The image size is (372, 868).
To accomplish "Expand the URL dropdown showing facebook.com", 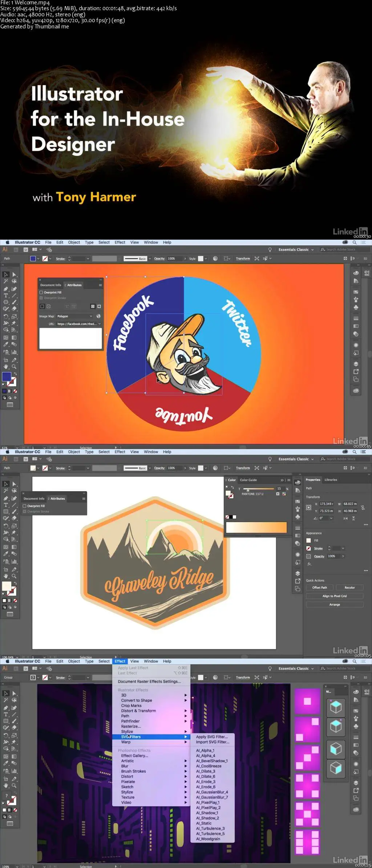I will [100, 324].
